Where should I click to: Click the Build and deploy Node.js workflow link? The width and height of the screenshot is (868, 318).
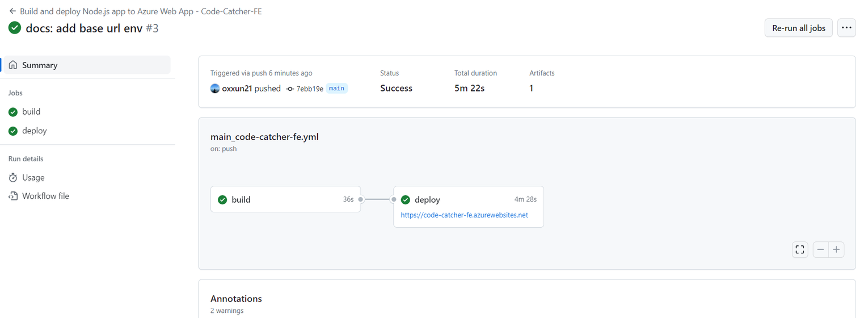(141, 11)
